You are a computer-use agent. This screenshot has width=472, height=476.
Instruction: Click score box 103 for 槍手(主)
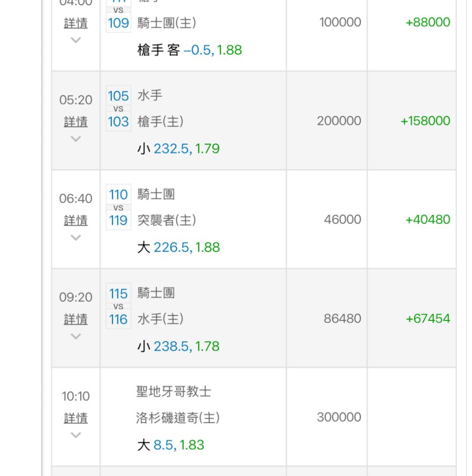tap(118, 122)
